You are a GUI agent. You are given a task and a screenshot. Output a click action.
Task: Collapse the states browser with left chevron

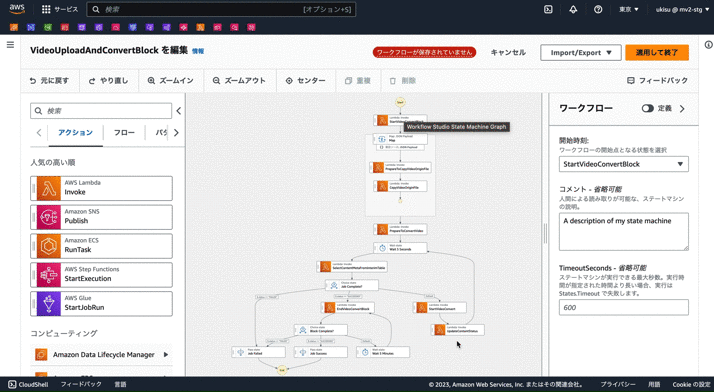click(179, 111)
